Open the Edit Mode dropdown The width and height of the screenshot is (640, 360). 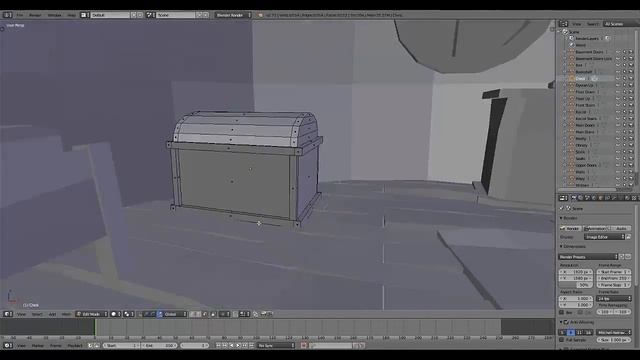pyautogui.click(x=92, y=314)
